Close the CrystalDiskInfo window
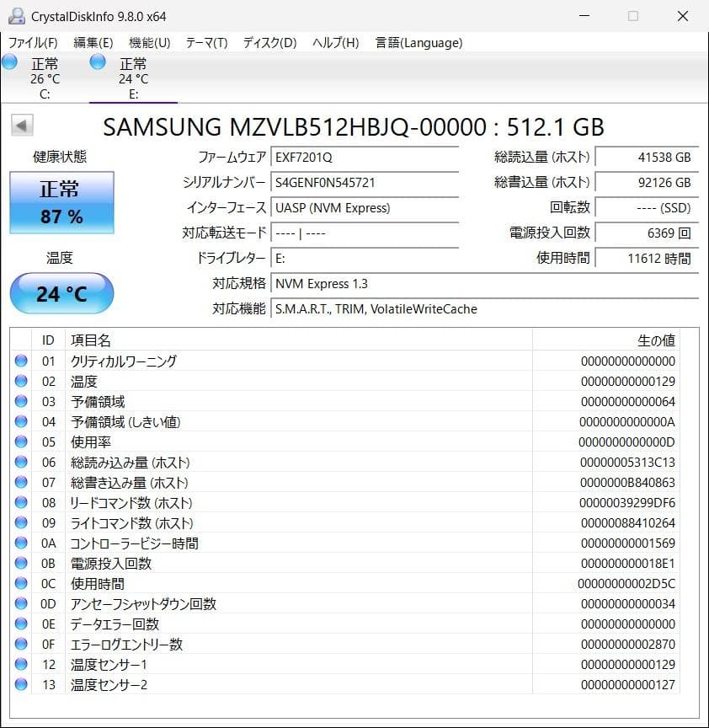The width and height of the screenshot is (709, 728). (683, 16)
